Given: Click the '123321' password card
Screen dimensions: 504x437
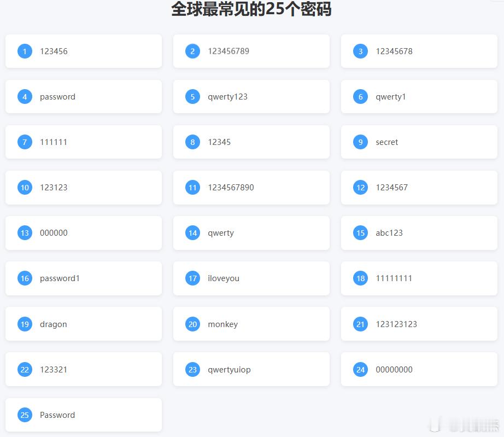Looking at the screenshot, I should click(84, 369).
